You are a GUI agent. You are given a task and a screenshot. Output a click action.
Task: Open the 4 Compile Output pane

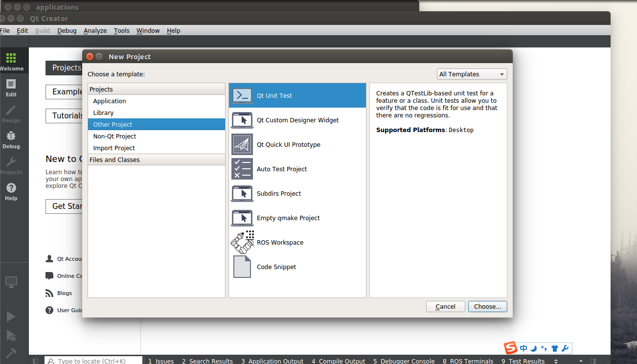pyautogui.click(x=339, y=361)
